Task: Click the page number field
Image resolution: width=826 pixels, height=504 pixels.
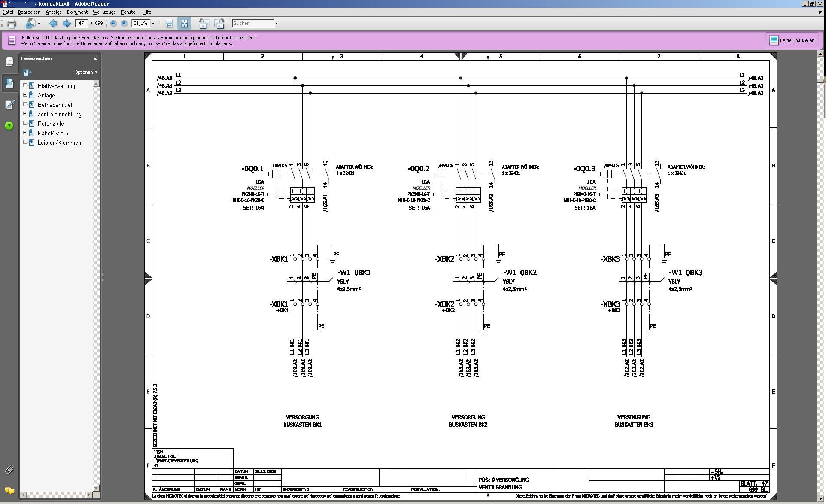Action: point(81,24)
